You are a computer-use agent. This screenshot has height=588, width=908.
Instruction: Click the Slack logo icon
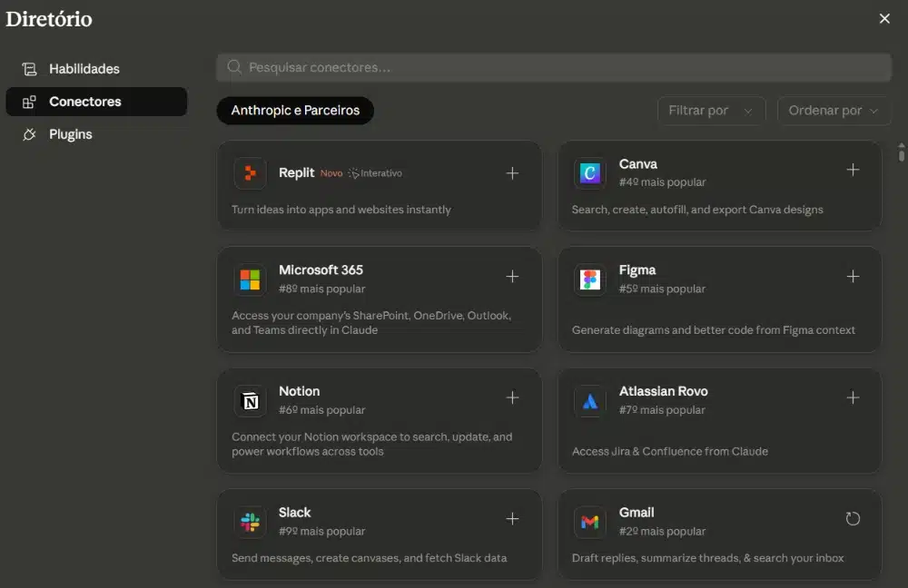[251, 522]
